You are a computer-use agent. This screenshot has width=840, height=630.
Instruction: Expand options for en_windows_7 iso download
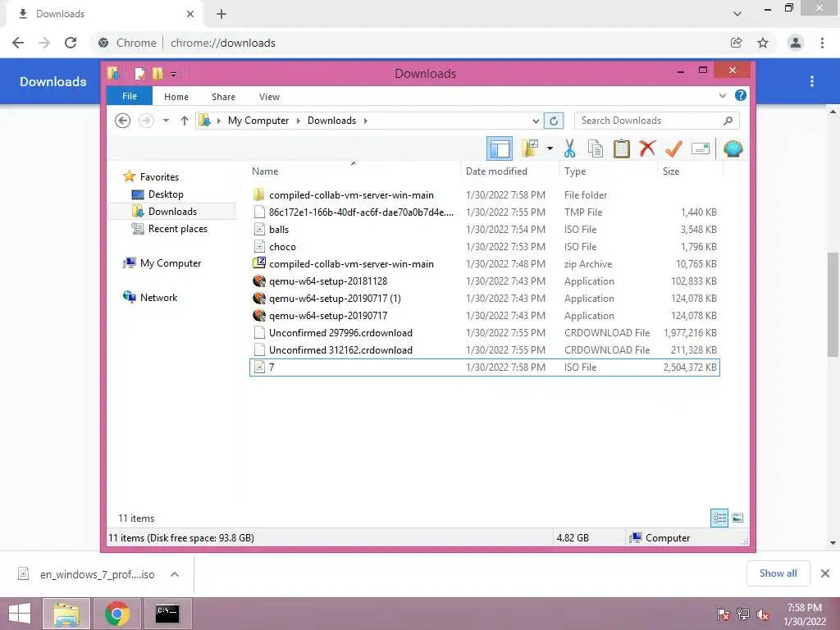point(175,574)
